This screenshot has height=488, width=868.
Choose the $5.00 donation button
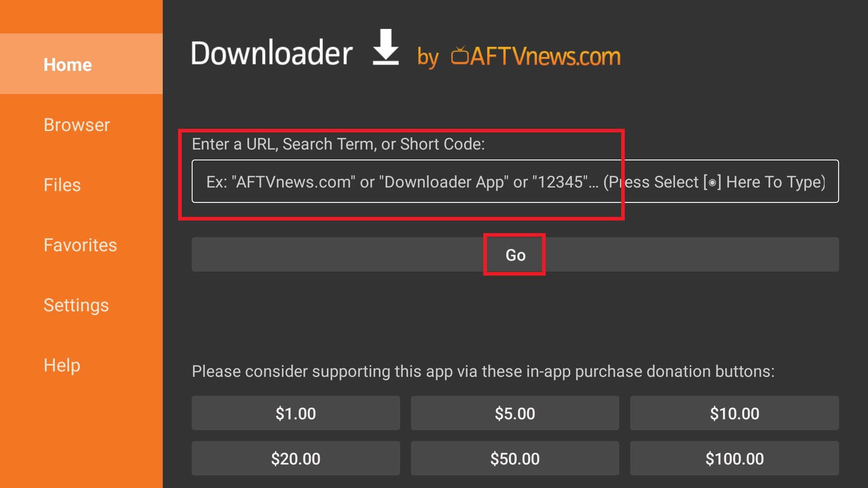tap(515, 413)
